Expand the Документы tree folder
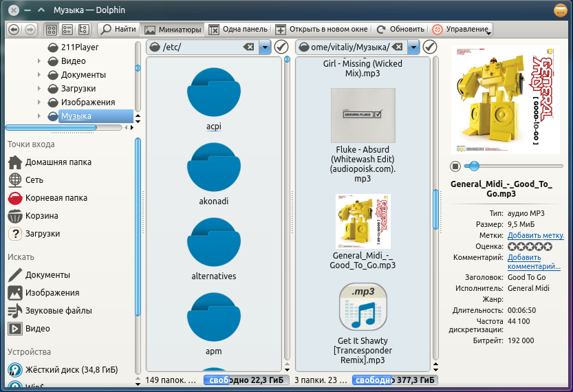 pyautogui.click(x=39, y=75)
